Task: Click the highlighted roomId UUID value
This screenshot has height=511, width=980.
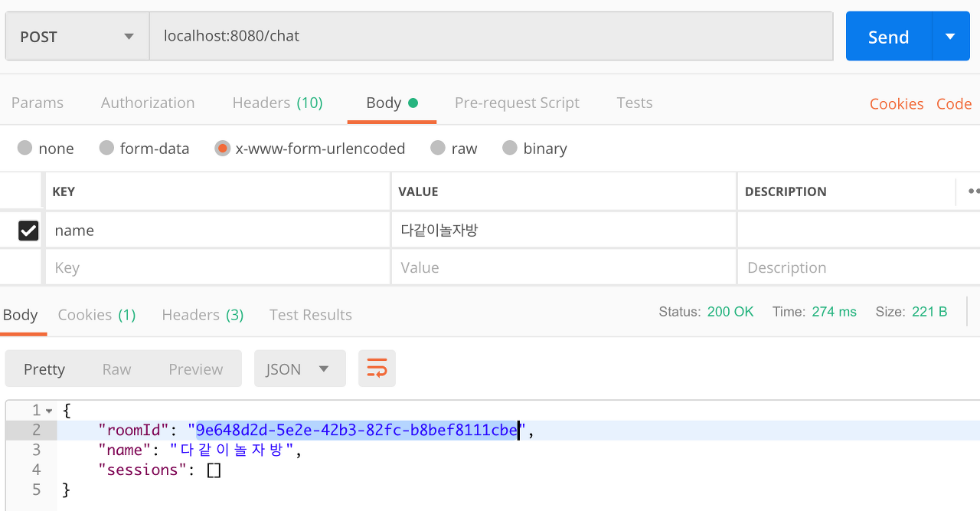Action: click(357, 431)
